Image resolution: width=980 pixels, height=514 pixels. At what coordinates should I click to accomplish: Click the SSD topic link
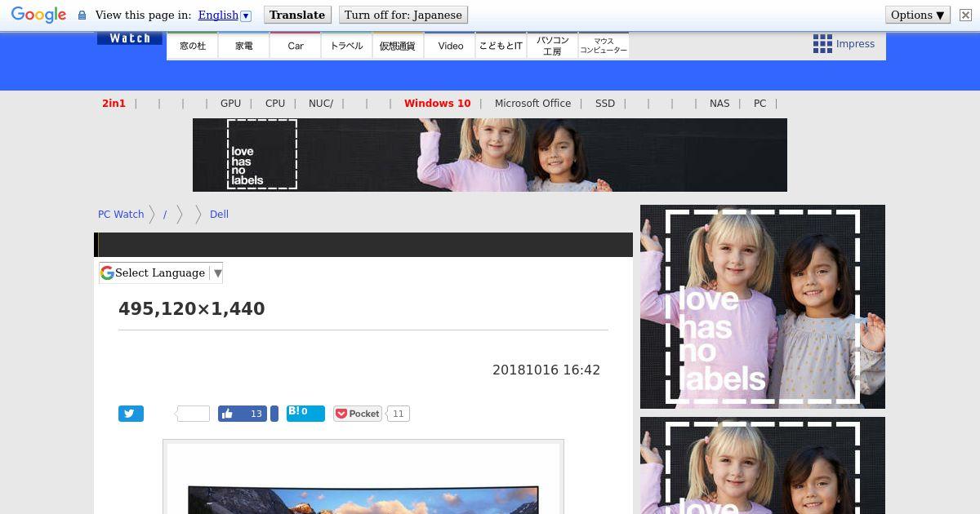(x=605, y=104)
